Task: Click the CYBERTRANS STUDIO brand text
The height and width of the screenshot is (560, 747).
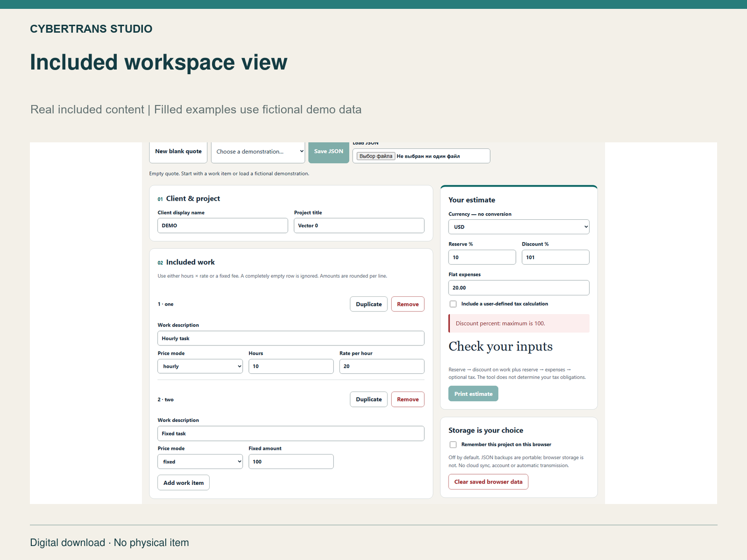Action: point(91,29)
